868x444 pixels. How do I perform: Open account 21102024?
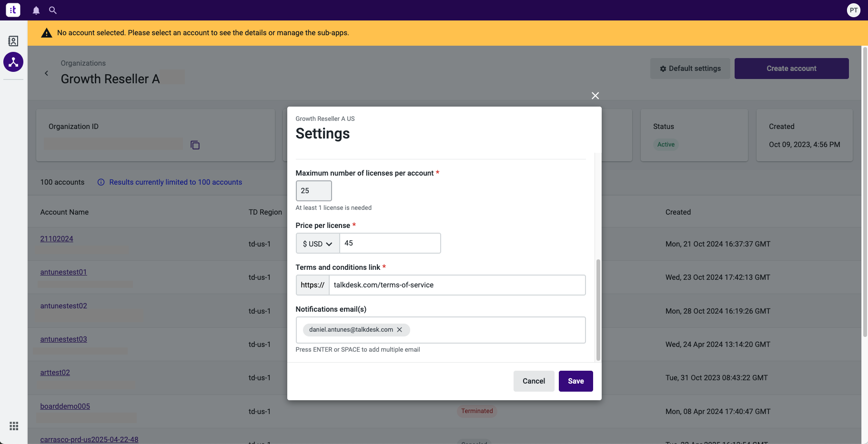[57, 239]
